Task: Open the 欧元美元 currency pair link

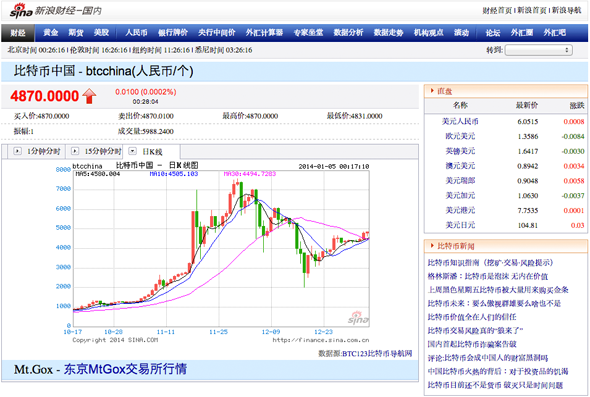Action: click(x=460, y=136)
